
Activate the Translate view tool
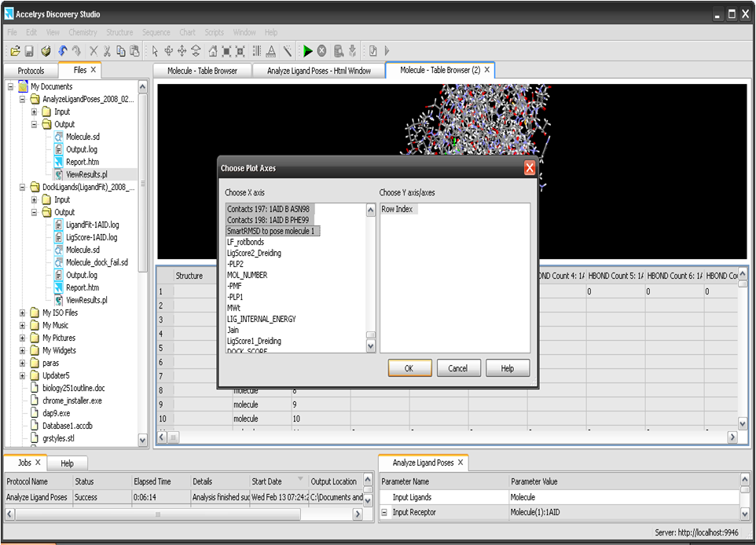tap(182, 50)
